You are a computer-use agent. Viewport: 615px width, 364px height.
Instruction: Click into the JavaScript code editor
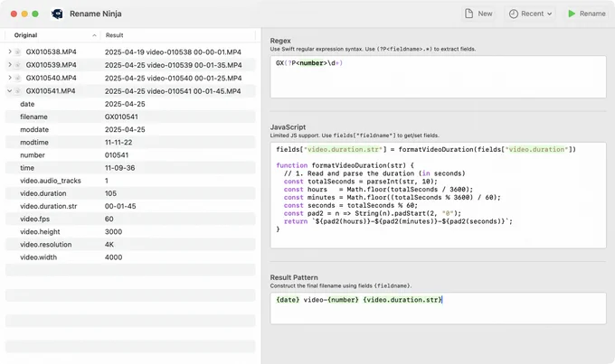[438, 195]
